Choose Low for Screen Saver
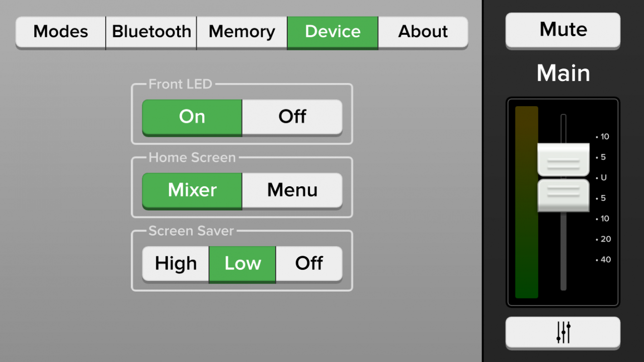Screen dimensions: 644x362 coord(242,263)
